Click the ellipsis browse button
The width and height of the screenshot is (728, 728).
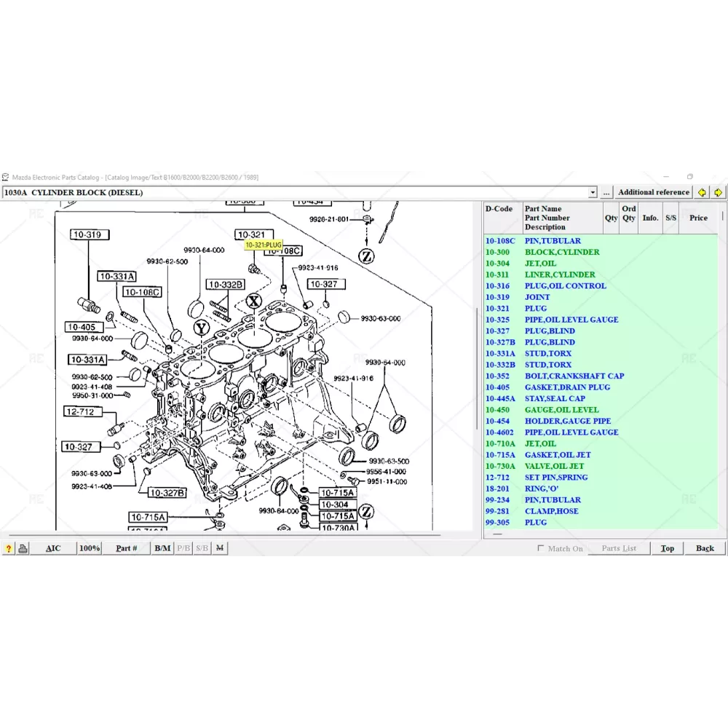(606, 192)
